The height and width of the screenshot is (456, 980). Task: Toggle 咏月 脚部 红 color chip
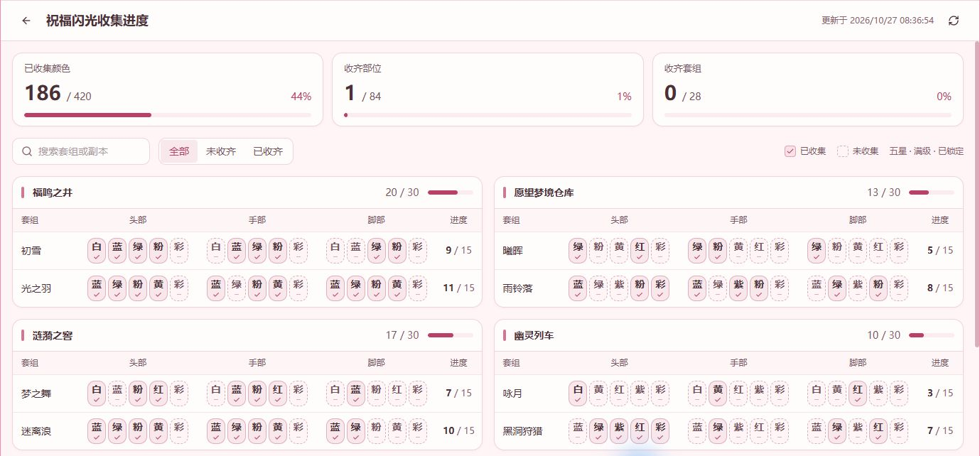pyautogui.click(x=858, y=393)
